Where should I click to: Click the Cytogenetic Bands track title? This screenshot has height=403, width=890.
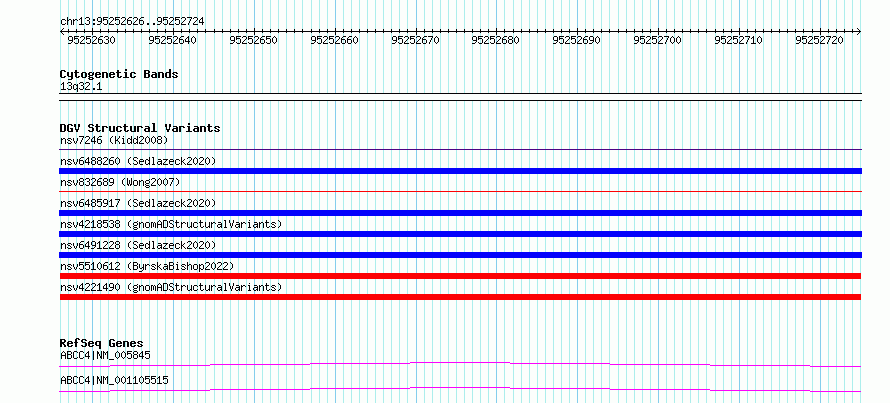click(x=119, y=74)
